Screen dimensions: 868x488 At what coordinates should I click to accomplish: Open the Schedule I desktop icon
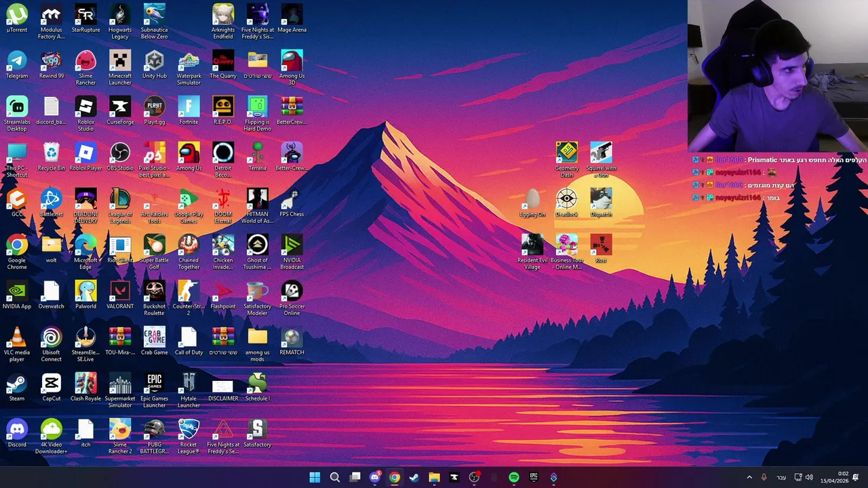click(258, 388)
